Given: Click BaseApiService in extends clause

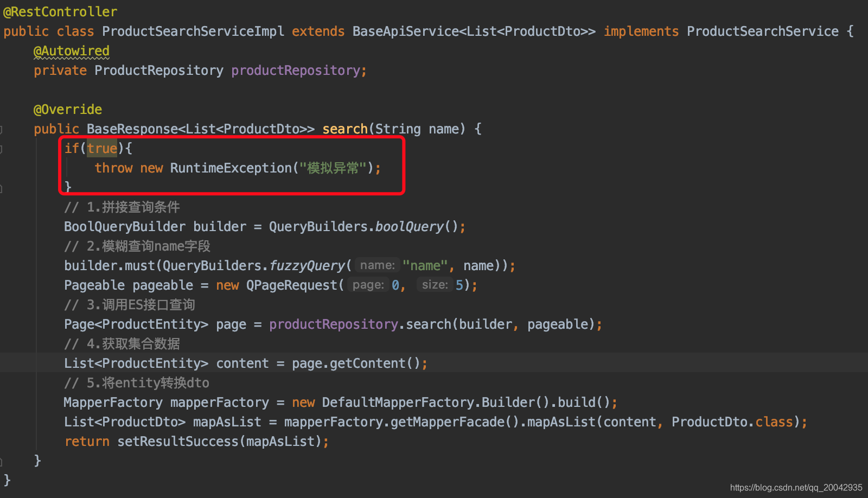Looking at the screenshot, I should [406, 31].
